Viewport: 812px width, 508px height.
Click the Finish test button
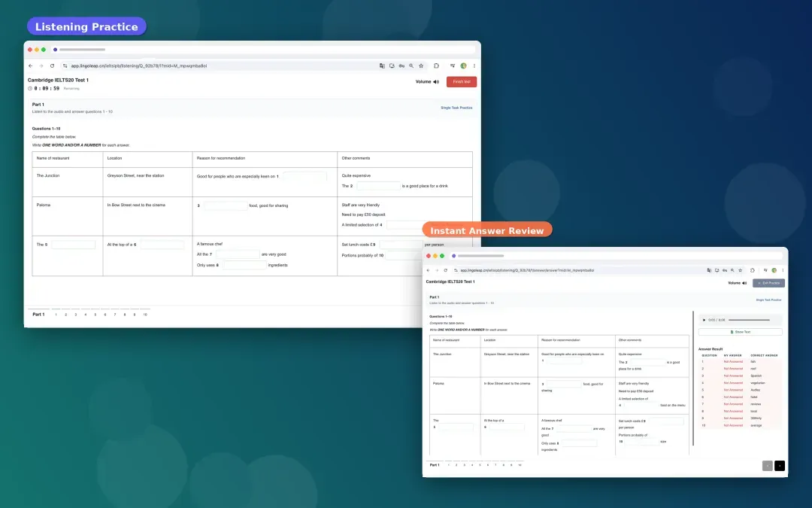pyautogui.click(x=462, y=82)
